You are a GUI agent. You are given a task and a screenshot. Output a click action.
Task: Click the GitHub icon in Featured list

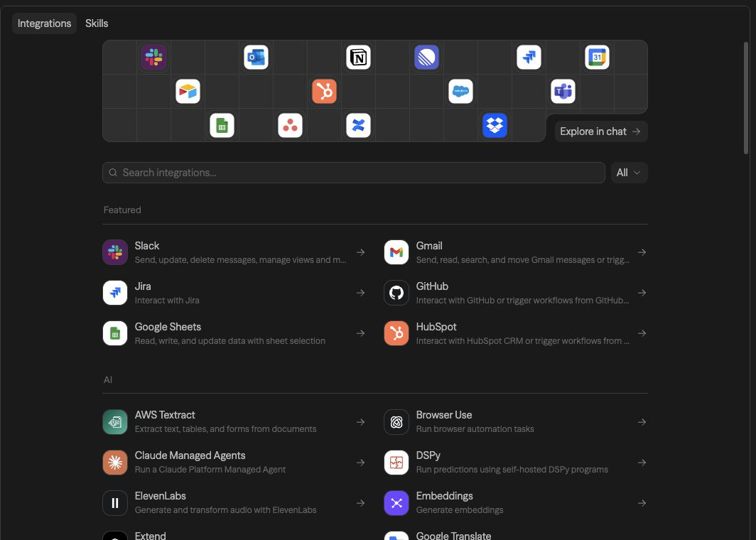click(x=396, y=293)
